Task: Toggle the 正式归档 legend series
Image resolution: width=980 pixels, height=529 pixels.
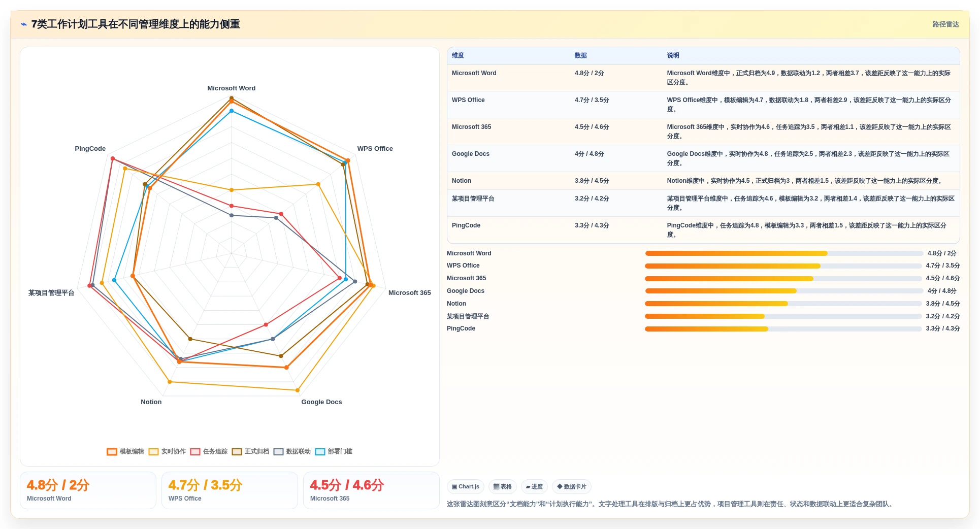Action: [250, 451]
